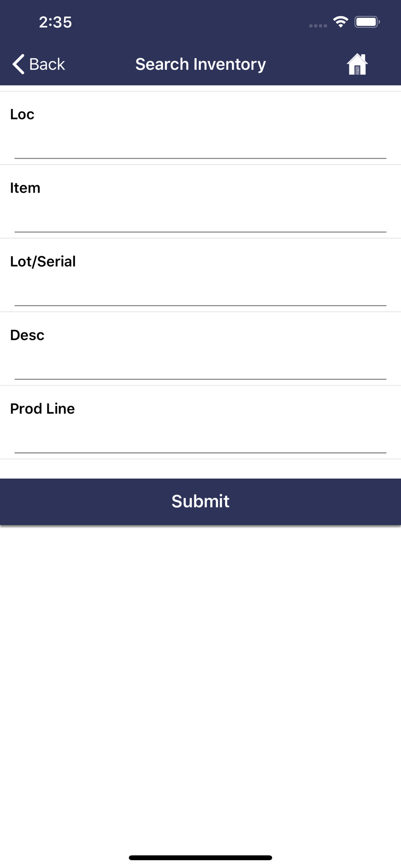This screenshot has width=401, height=868.
Task: Tap the back chevron arrow
Action: 18,64
